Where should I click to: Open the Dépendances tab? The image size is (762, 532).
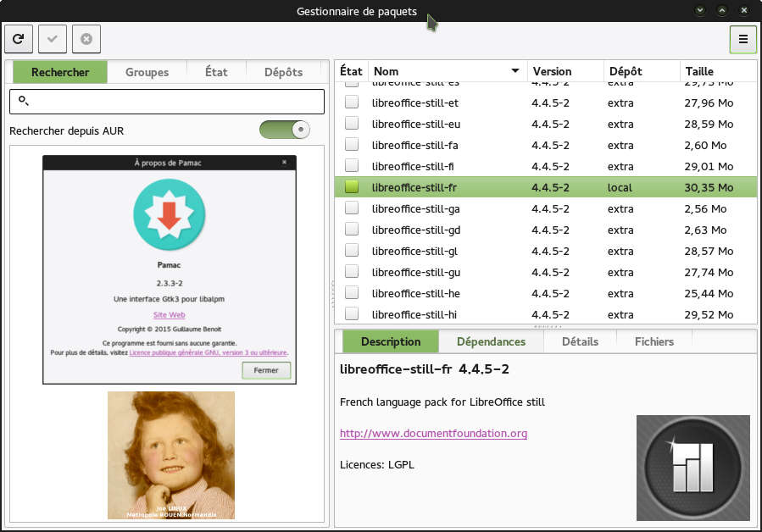coord(491,341)
